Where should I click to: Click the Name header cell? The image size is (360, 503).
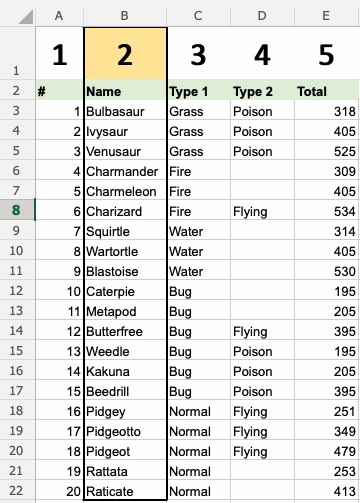[125, 90]
